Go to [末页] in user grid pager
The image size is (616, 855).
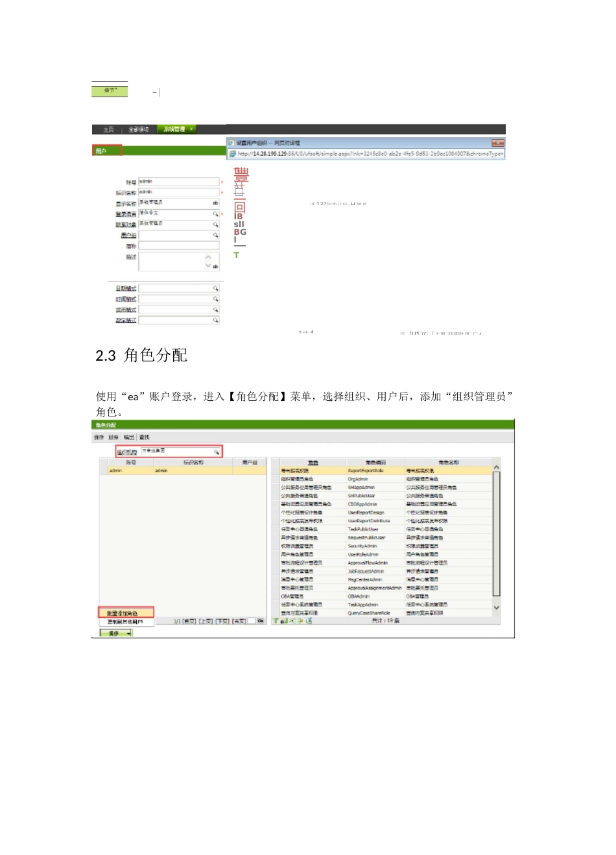pyautogui.click(x=239, y=621)
